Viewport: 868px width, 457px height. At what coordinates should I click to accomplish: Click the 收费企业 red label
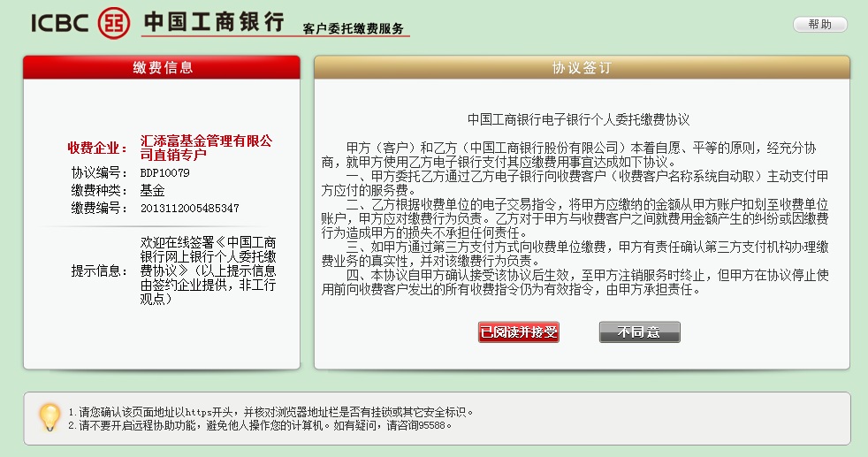tap(98, 148)
